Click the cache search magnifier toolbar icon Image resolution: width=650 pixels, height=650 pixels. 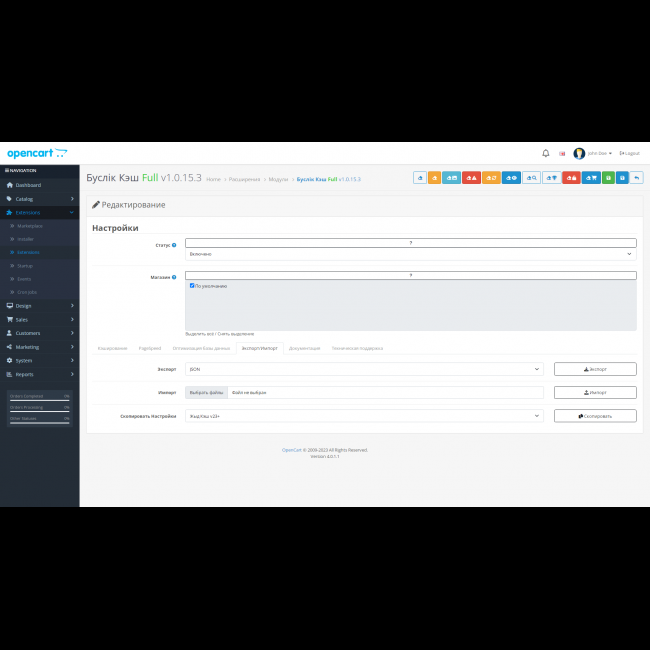[x=531, y=178]
